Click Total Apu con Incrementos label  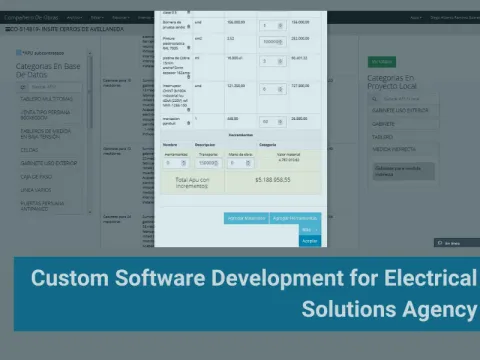[192, 183]
